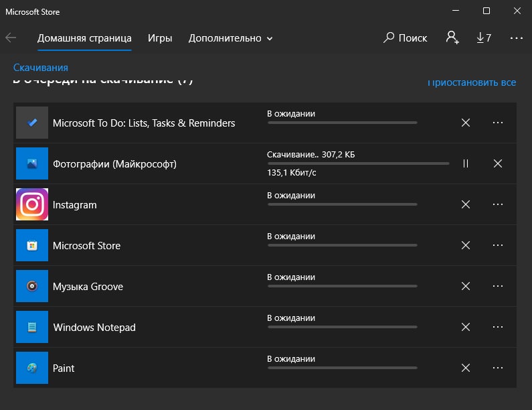
Task: Select the Instagram title text
Action: point(75,205)
